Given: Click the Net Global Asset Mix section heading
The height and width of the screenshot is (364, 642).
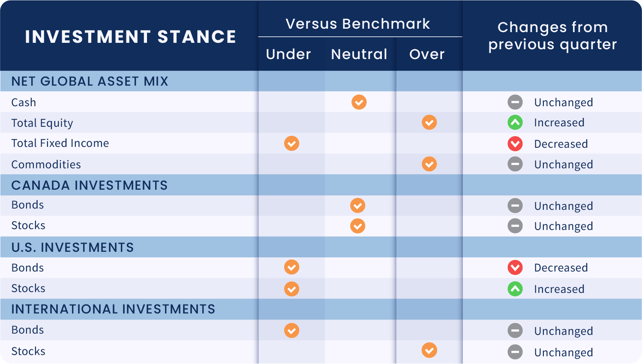Looking at the screenshot, I should click(90, 81).
